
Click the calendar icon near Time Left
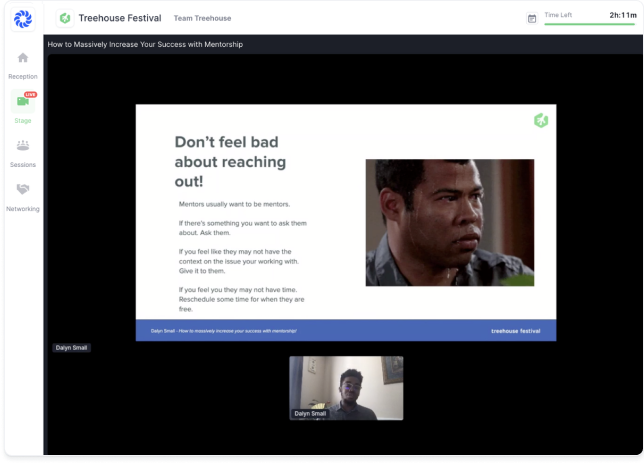(532, 18)
